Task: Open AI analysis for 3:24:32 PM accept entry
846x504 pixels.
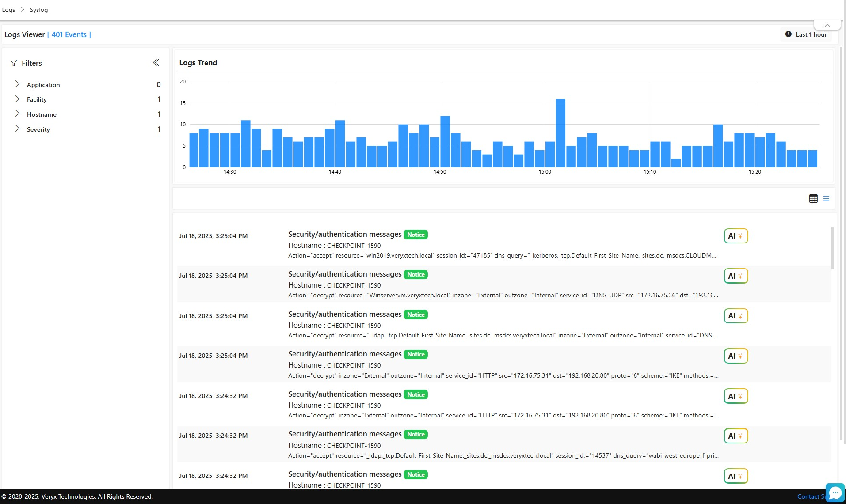Action: (735, 436)
